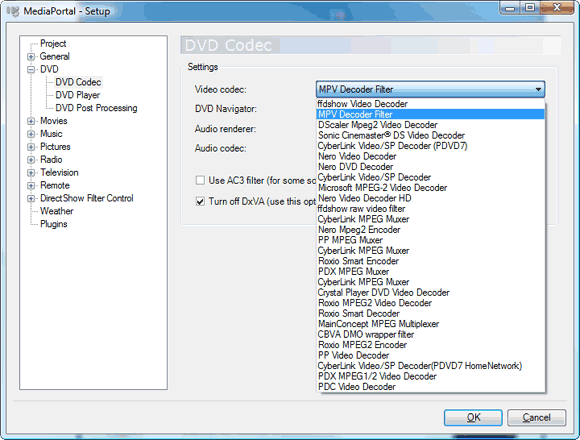Screen dimensions: 580x440
Task: Open DVD Post Processing tree item
Action: (96, 108)
